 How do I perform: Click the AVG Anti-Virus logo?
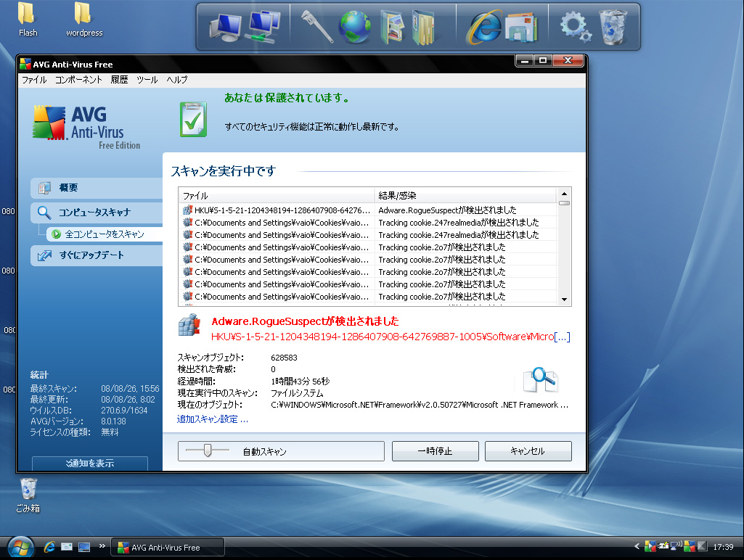(86, 127)
